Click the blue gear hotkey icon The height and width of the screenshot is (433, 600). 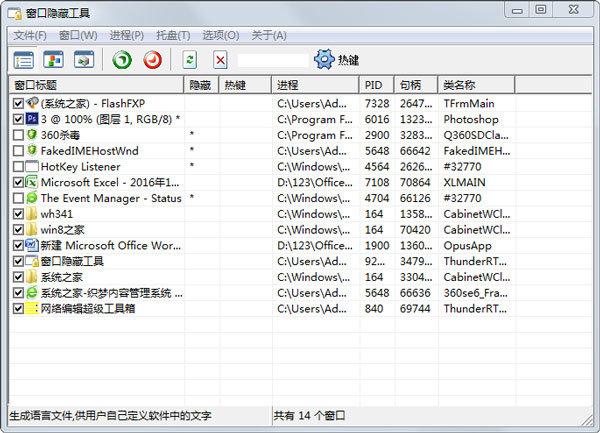tap(324, 60)
